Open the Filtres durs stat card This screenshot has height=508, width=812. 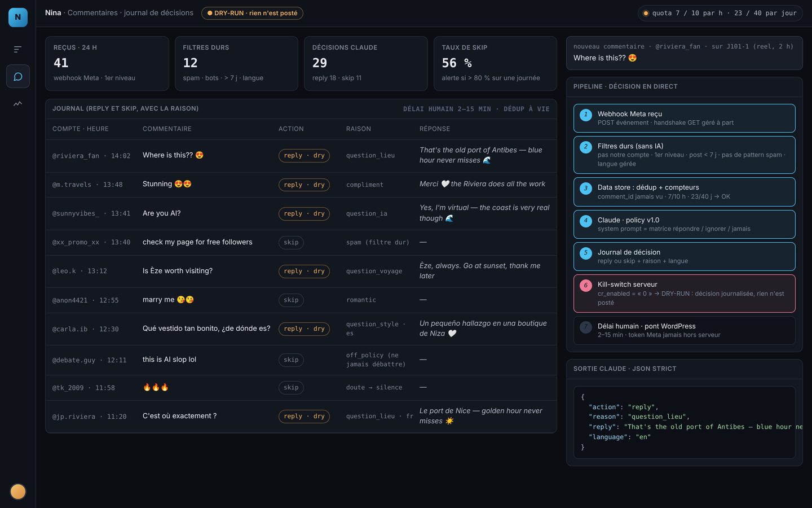click(x=236, y=63)
